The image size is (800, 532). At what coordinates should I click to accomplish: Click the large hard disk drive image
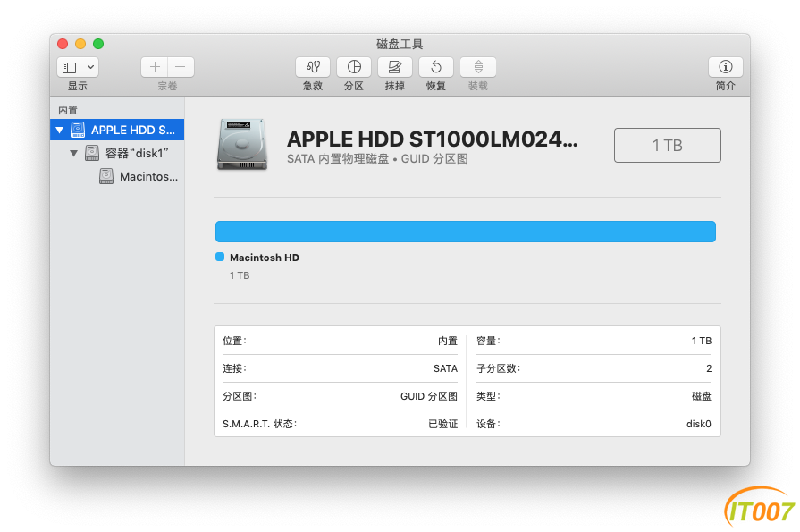tap(242, 145)
